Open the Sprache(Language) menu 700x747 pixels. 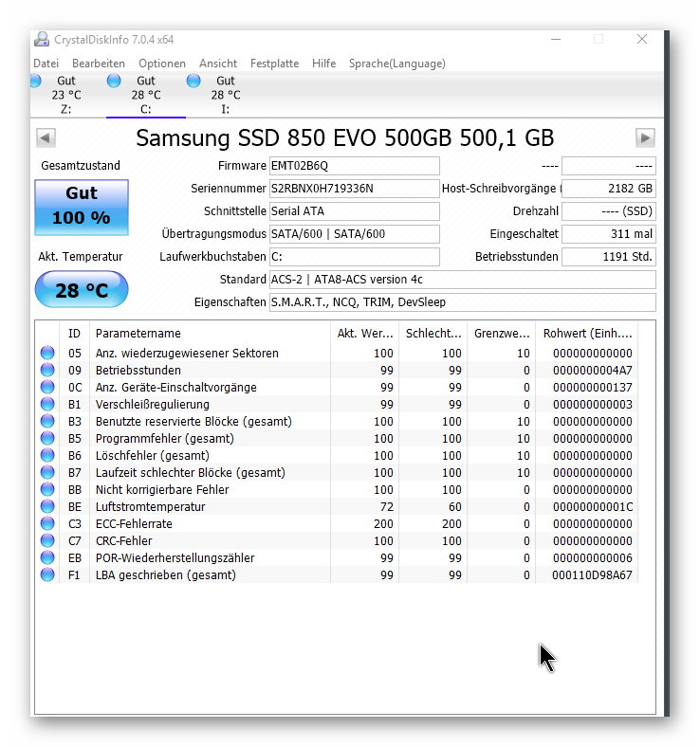click(396, 64)
